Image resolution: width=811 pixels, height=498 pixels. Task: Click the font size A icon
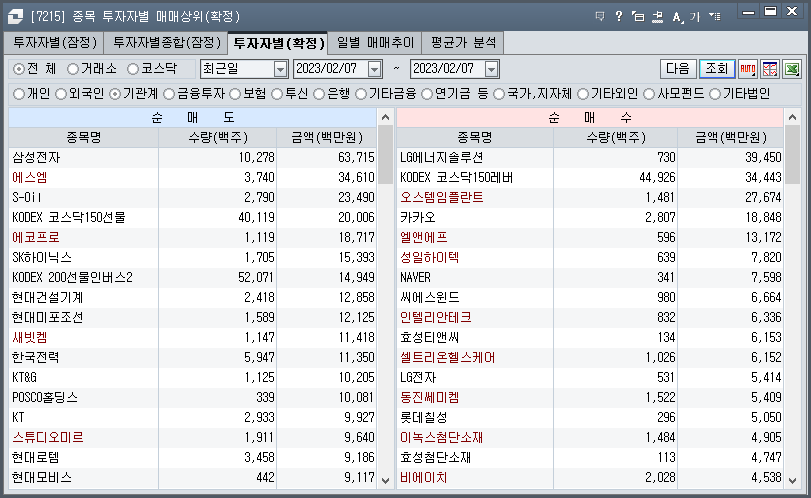(x=677, y=17)
